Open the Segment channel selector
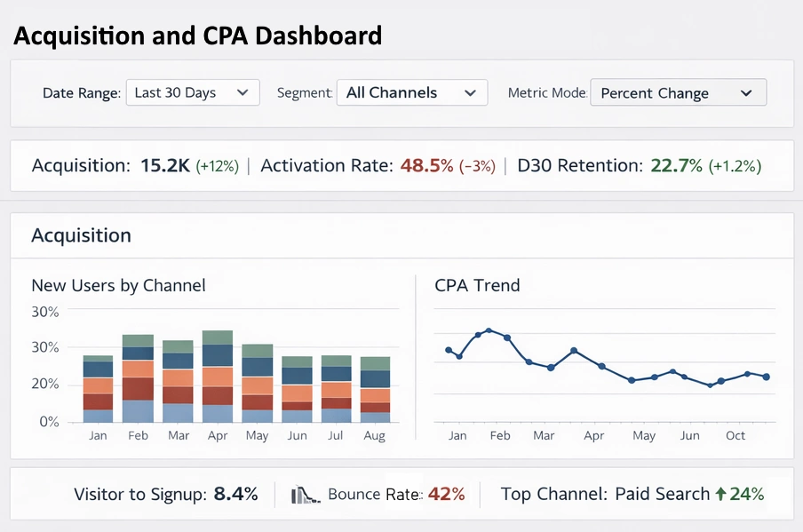The width and height of the screenshot is (803, 532). click(411, 91)
